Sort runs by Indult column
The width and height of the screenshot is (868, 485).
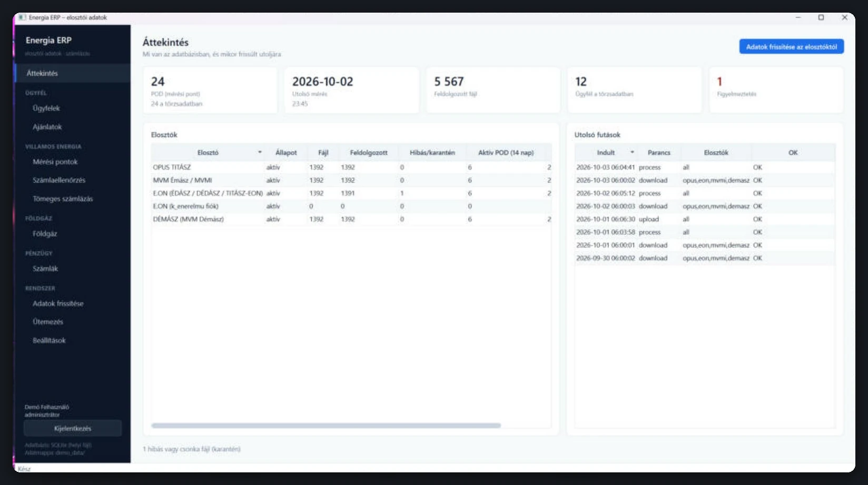(x=606, y=152)
